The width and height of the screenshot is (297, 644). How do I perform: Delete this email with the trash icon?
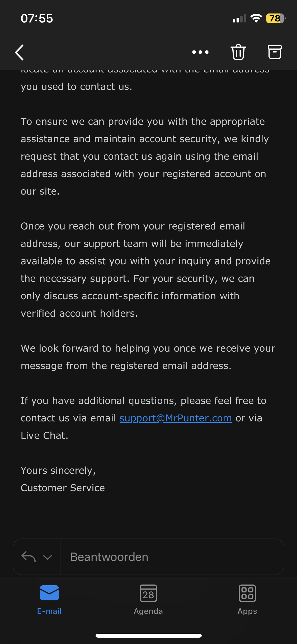pyautogui.click(x=238, y=52)
